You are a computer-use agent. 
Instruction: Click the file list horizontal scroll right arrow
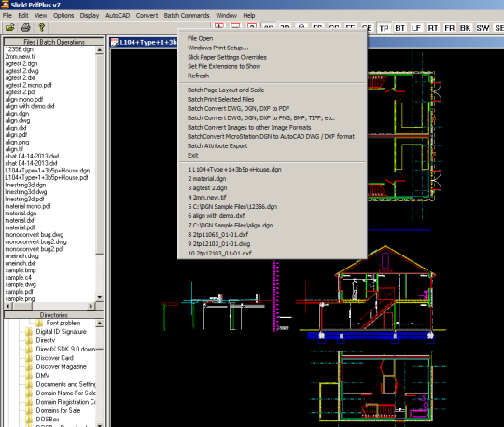91,306
